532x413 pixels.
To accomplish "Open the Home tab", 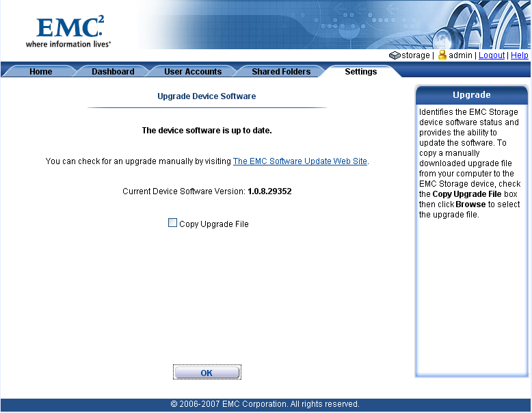I will click(x=41, y=72).
